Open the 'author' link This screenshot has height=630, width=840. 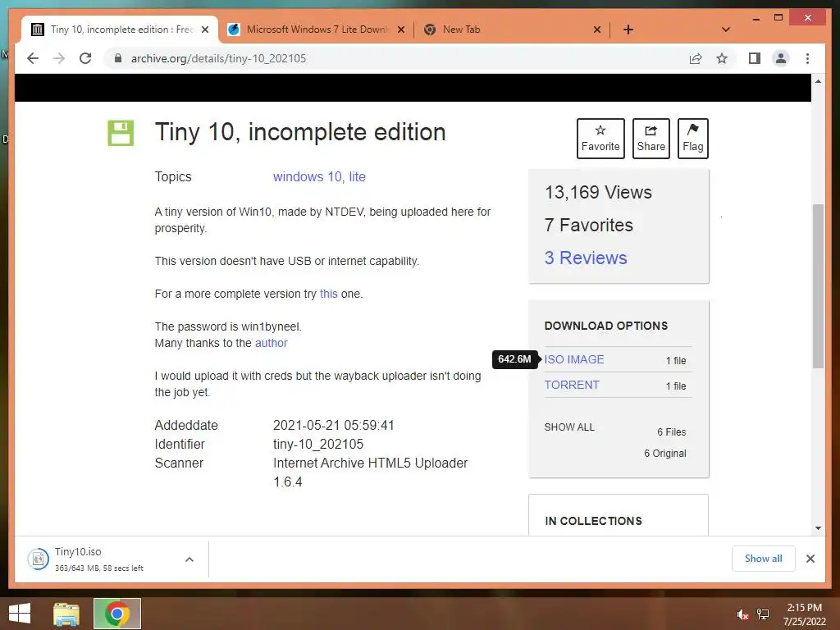coord(271,343)
